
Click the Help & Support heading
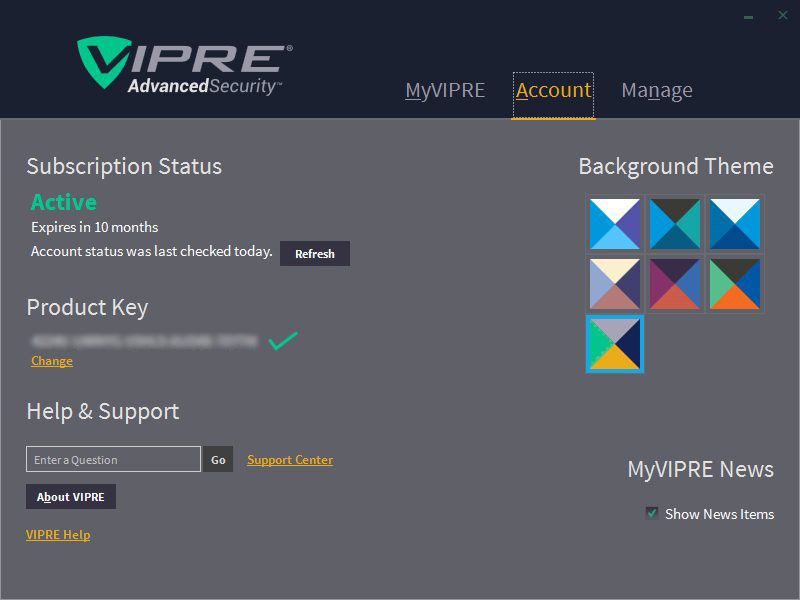point(103,411)
